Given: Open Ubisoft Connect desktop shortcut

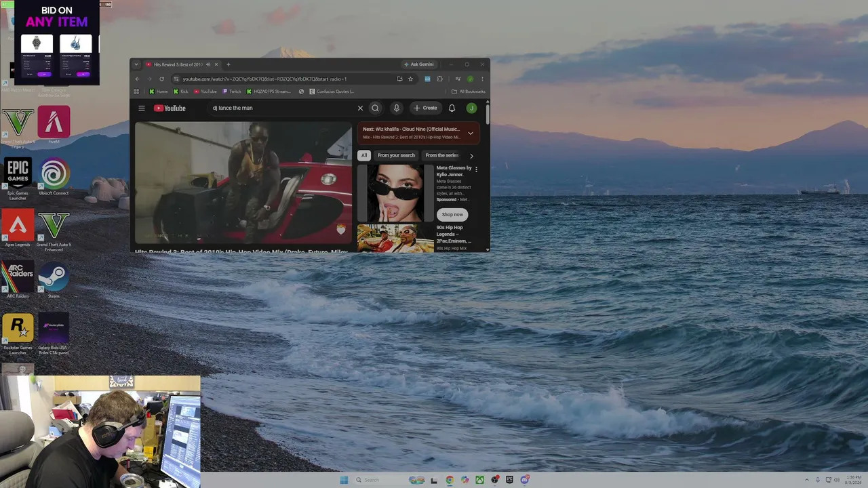Looking at the screenshot, I should [x=54, y=178].
